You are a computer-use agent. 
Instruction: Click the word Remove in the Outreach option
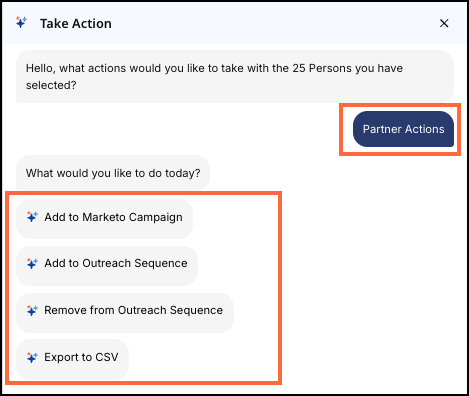pyautogui.click(x=65, y=310)
